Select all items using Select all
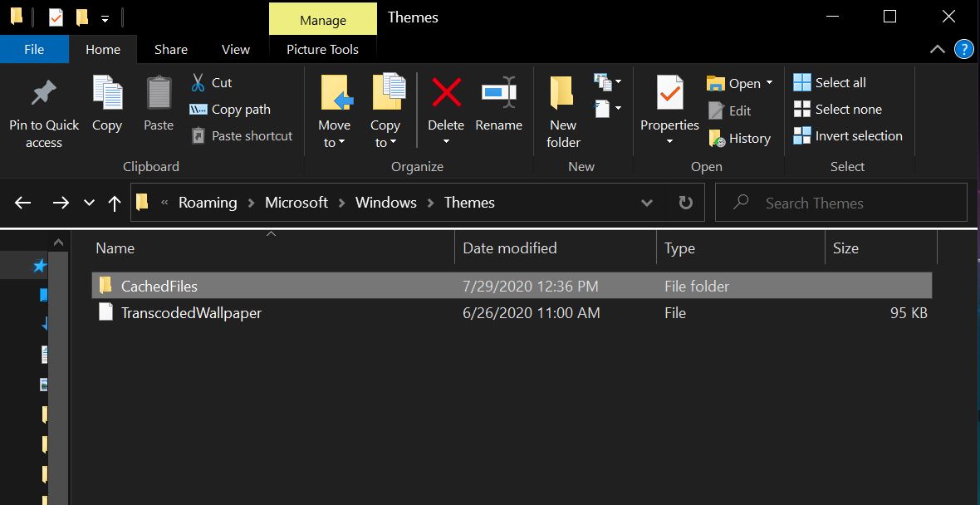The image size is (980, 505). (x=833, y=82)
